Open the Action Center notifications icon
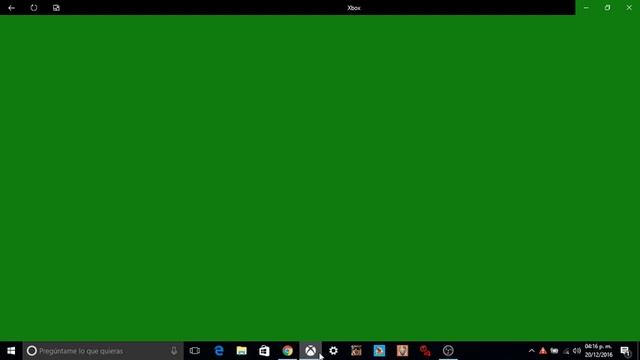 point(625,351)
